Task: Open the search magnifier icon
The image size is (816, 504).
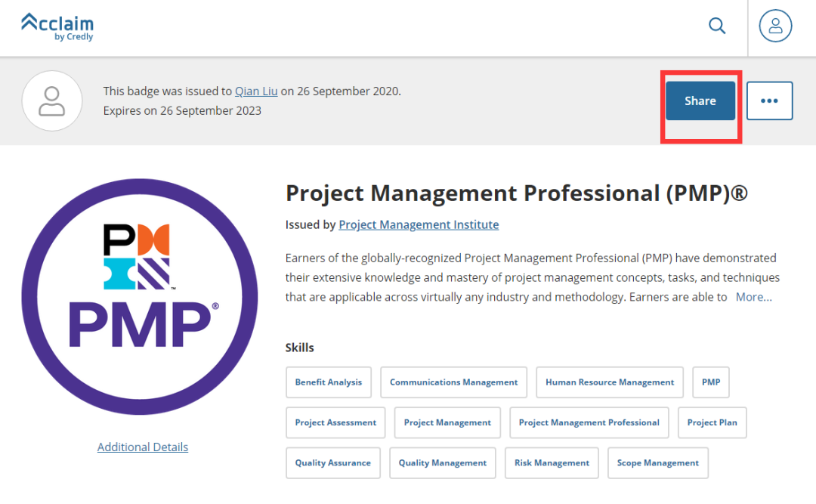Action: point(717,26)
